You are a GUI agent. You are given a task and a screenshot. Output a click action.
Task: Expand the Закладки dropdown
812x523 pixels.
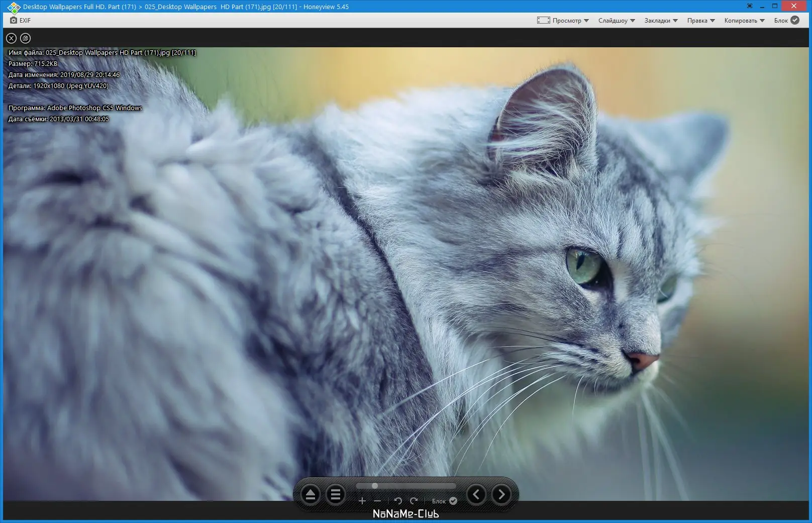661,21
